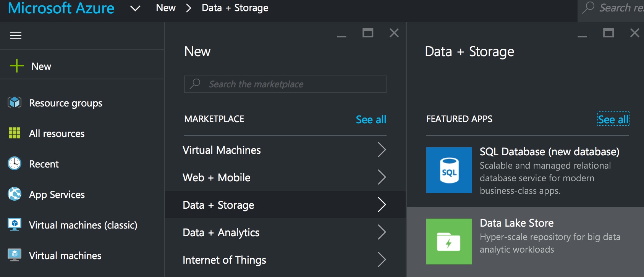Screen dimensions: 644x277
Task: Expand Web + Mobile category chevron
Action: point(381,177)
